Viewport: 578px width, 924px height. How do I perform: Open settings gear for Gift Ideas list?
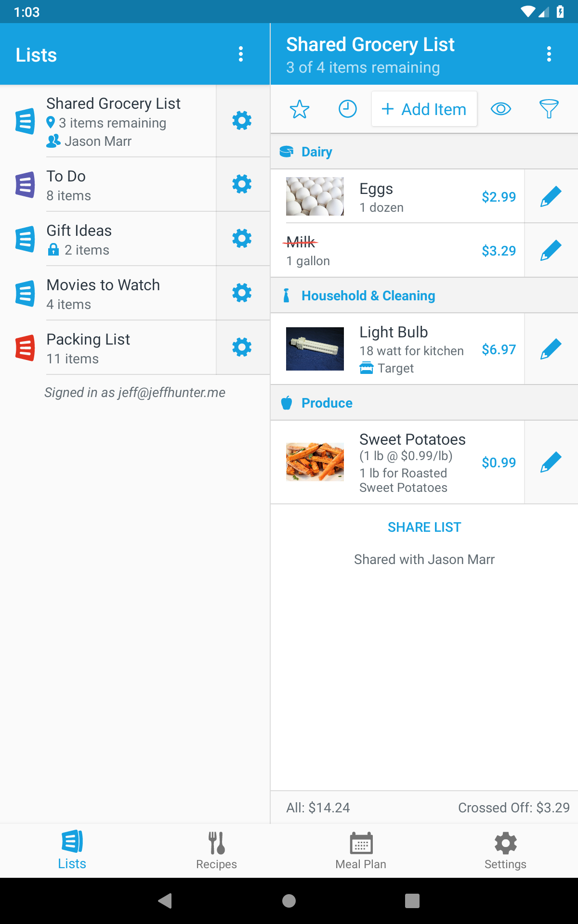(242, 238)
